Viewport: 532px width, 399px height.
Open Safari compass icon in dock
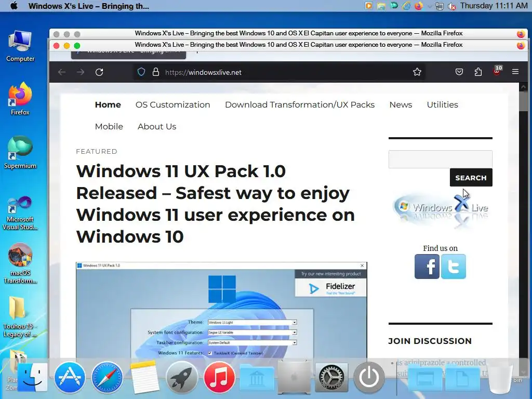click(107, 377)
